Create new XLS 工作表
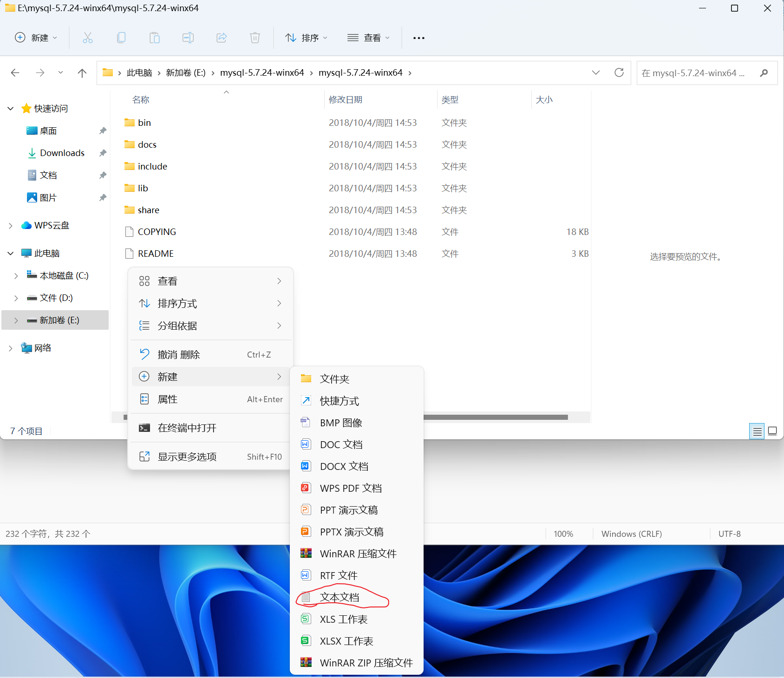This screenshot has width=784, height=678. [357, 619]
